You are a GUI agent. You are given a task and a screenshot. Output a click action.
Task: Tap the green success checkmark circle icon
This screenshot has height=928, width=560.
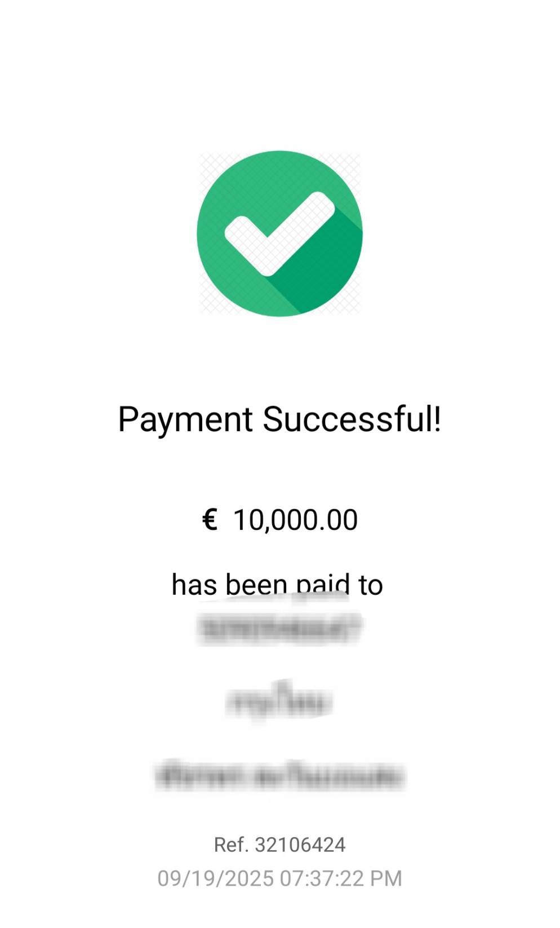tap(279, 233)
